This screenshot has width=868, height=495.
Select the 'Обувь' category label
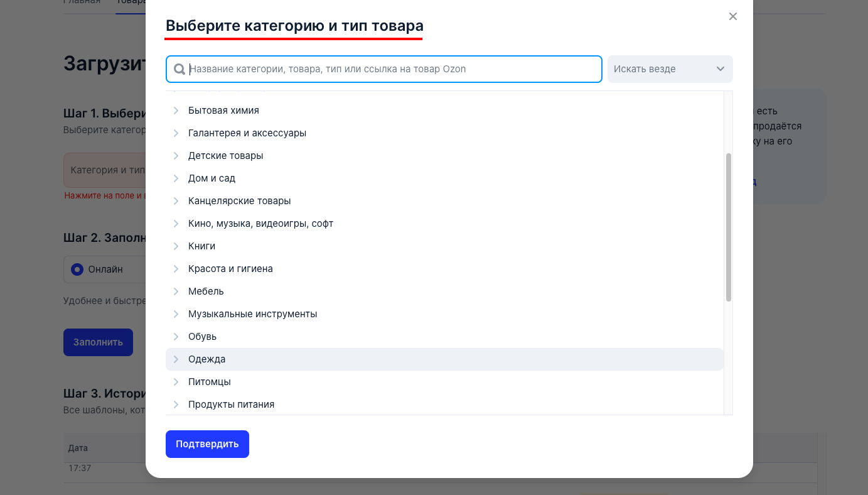pyautogui.click(x=202, y=337)
